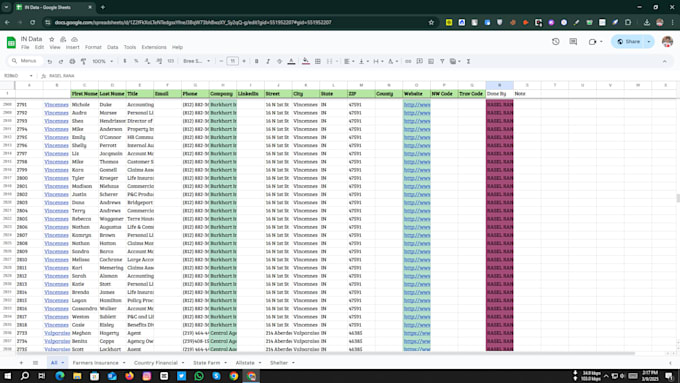Star the IN Data document

tap(52, 39)
